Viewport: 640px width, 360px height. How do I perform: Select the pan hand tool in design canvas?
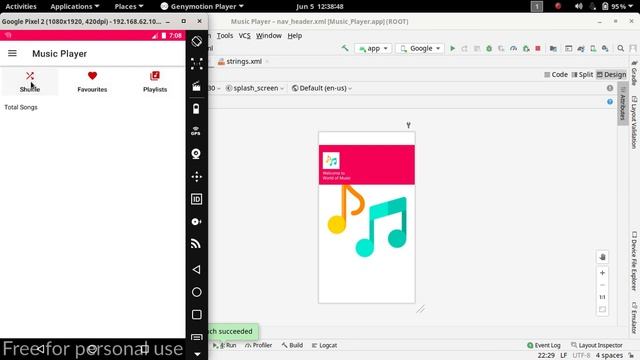[602, 257]
